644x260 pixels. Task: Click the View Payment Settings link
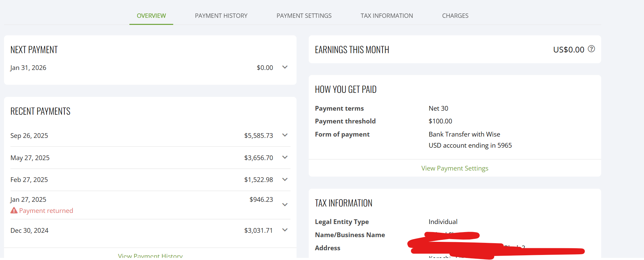pos(455,168)
